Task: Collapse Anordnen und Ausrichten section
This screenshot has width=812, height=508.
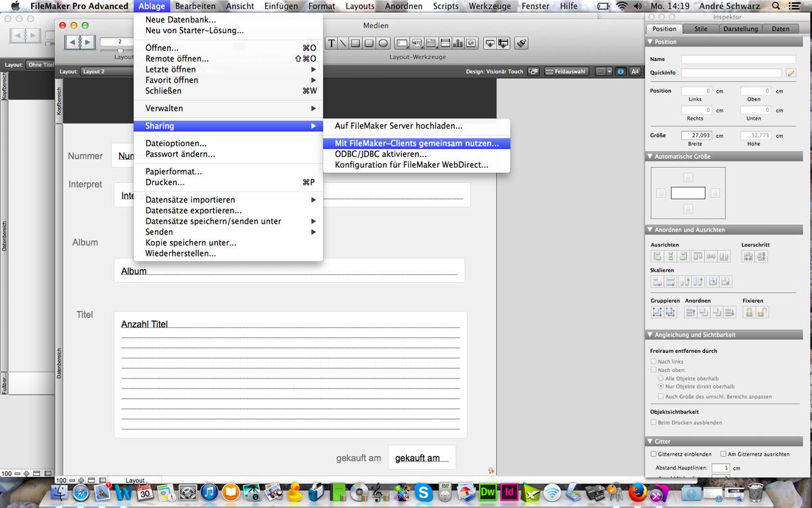Action: (x=650, y=230)
